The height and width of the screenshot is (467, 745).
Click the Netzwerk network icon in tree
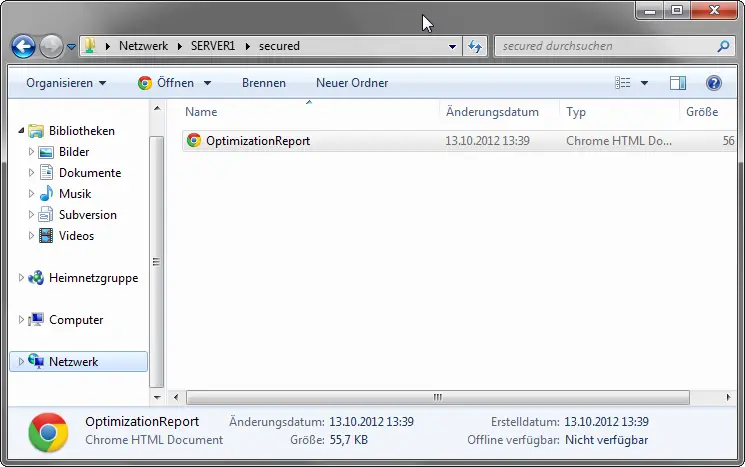point(36,361)
